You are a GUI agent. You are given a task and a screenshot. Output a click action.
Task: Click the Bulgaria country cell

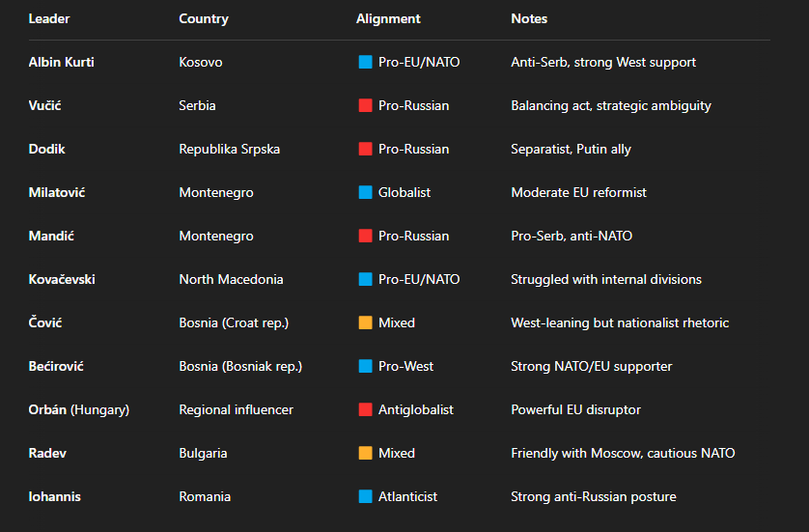coord(203,454)
